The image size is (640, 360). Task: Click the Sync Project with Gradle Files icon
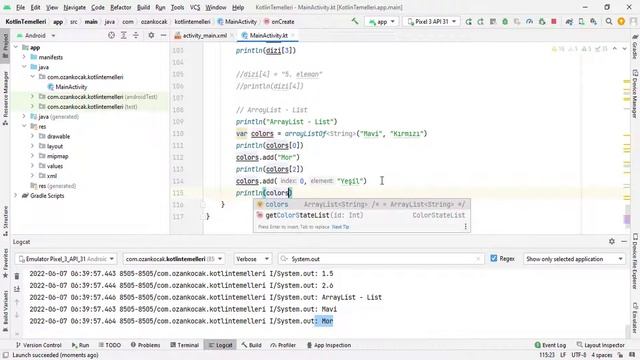click(x=569, y=22)
